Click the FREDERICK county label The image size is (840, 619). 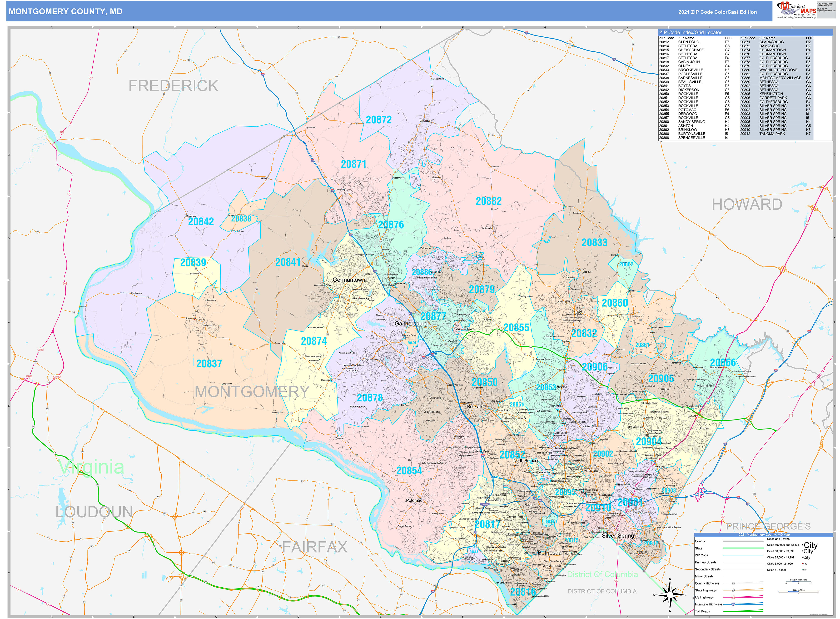[173, 86]
